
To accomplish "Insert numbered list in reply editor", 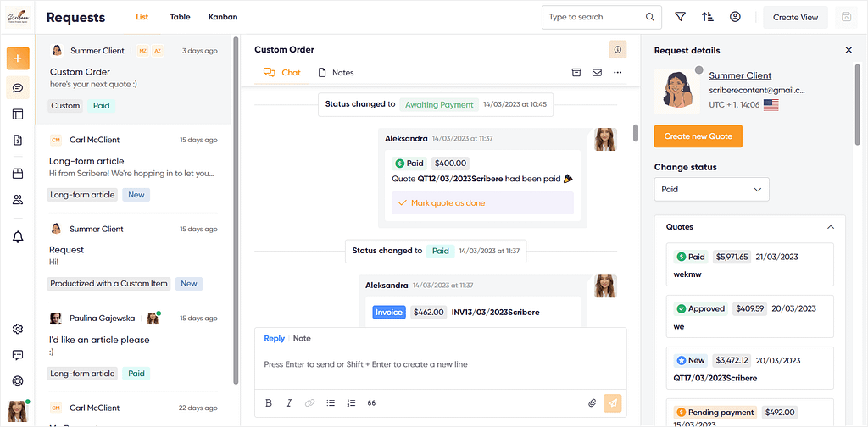I will (x=351, y=403).
